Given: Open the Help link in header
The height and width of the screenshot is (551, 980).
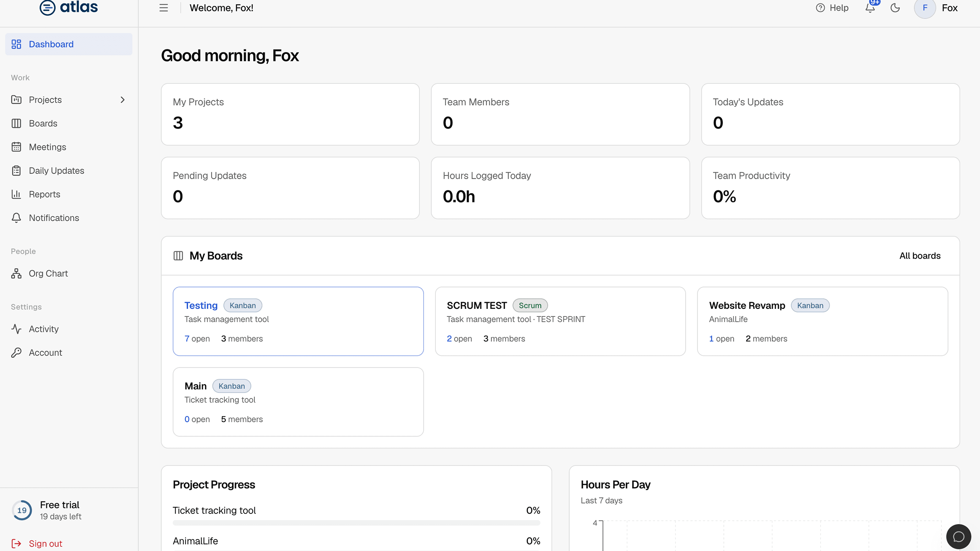Looking at the screenshot, I should (832, 8).
